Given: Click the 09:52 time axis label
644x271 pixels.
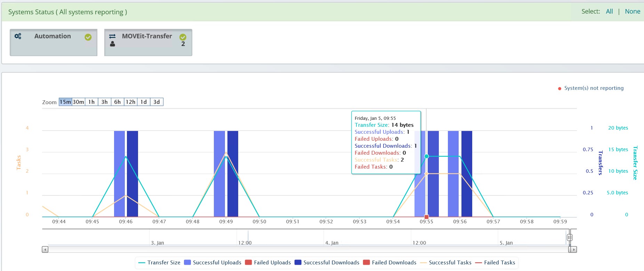Looking at the screenshot, I should [326, 222].
